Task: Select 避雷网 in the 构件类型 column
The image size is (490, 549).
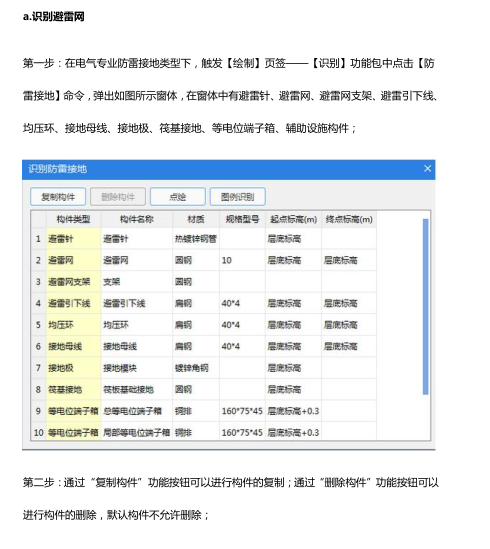Action: 74,260
